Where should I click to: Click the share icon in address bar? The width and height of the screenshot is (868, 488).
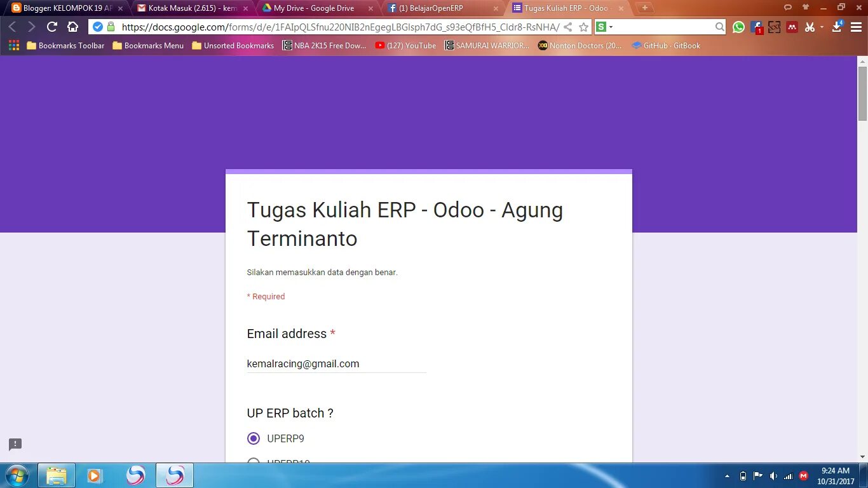[568, 27]
